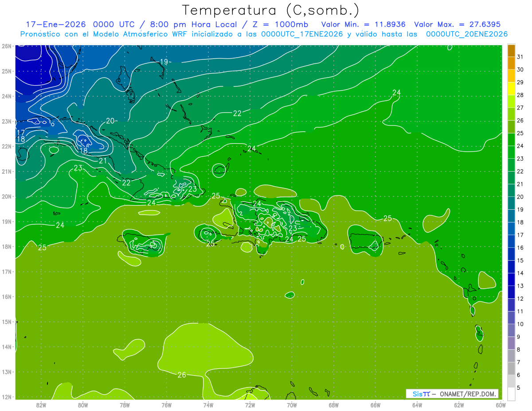Click the color bar label "5"
The image size is (532, 411).
(x=519, y=388)
